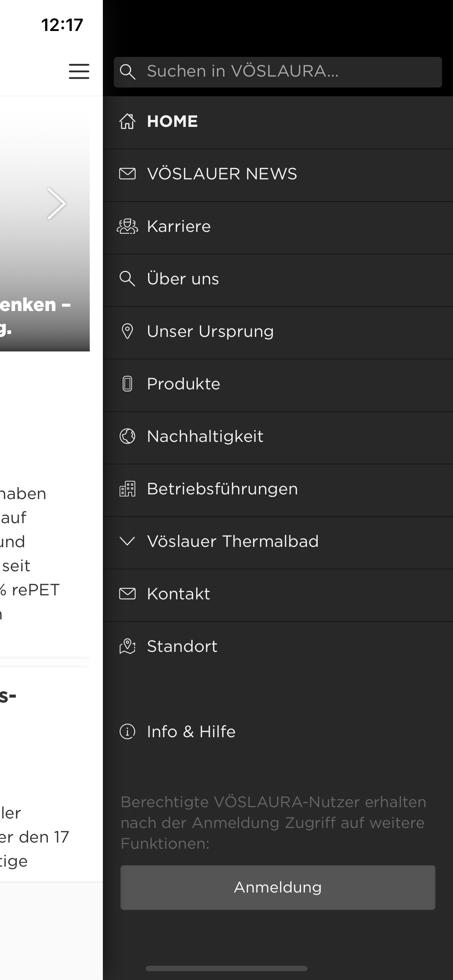Screen dimensions: 453x980
Task: Tap the hamburger menu icon
Action: coord(79,71)
